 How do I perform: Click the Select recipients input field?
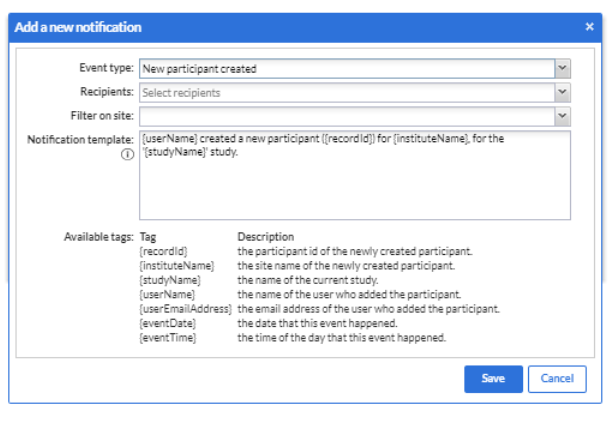(347, 93)
